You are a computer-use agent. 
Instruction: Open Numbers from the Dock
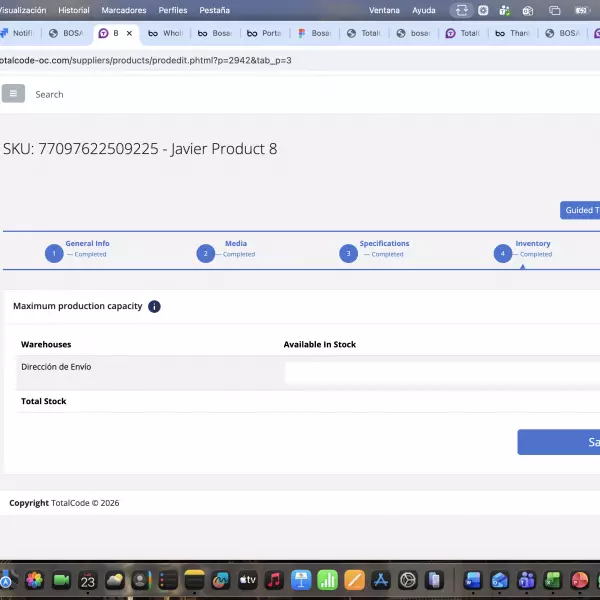(328, 580)
